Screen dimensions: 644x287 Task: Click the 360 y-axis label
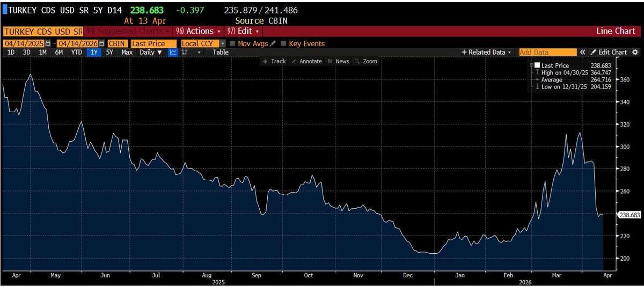pyautogui.click(x=625, y=79)
